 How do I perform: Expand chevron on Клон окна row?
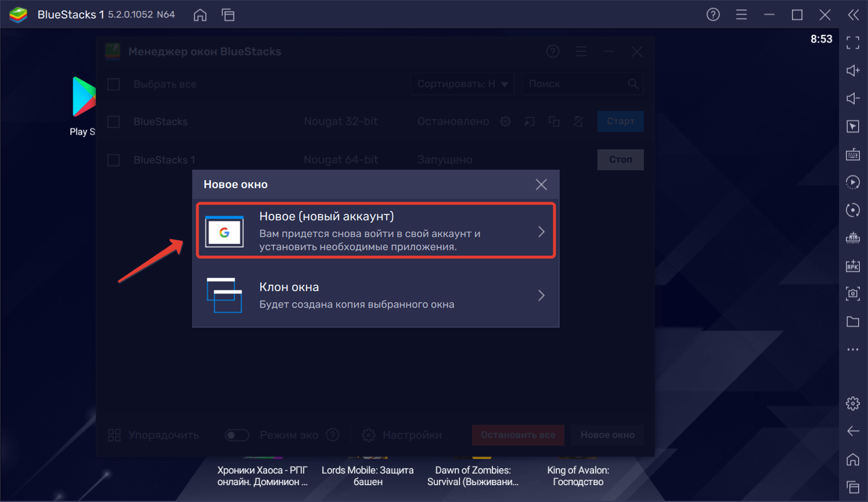541,295
